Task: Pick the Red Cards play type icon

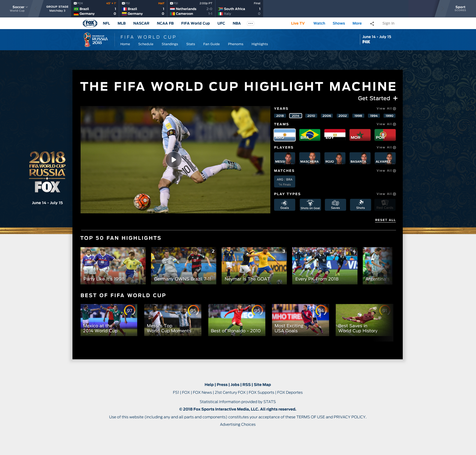Action: coord(385,204)
